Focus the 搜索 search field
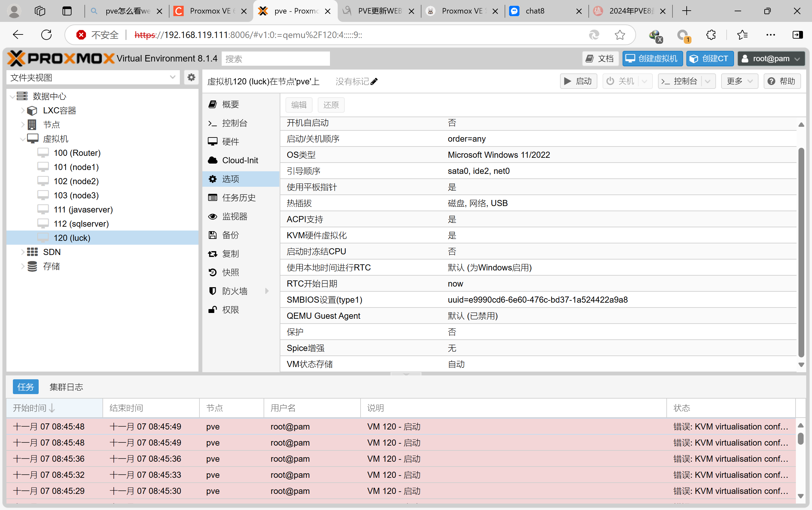This screenshot has width=812, height=510. point(275,59)
